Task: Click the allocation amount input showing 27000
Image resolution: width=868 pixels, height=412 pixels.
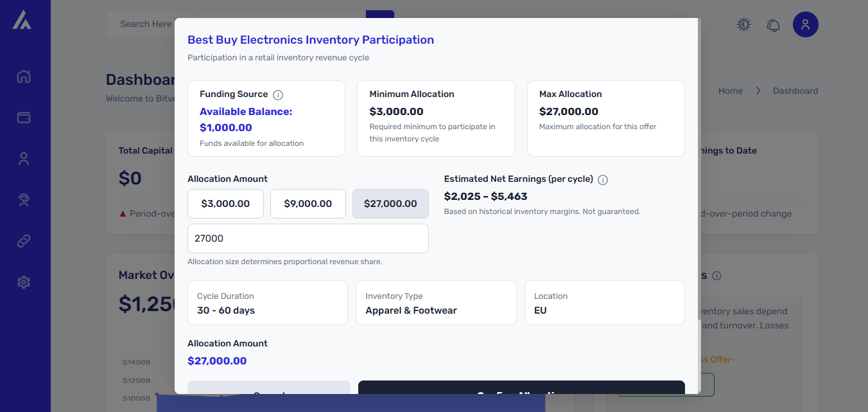Action: (x=308, y=238)
